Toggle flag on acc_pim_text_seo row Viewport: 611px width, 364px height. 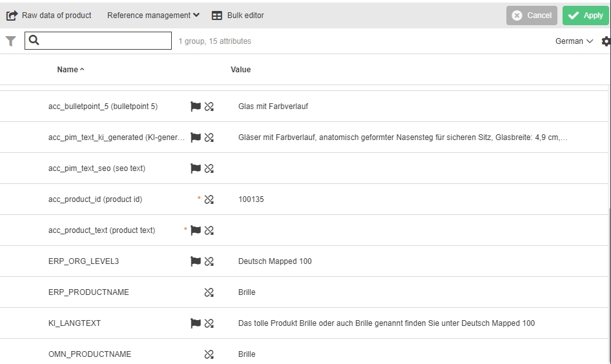click(x=196, y=168)
